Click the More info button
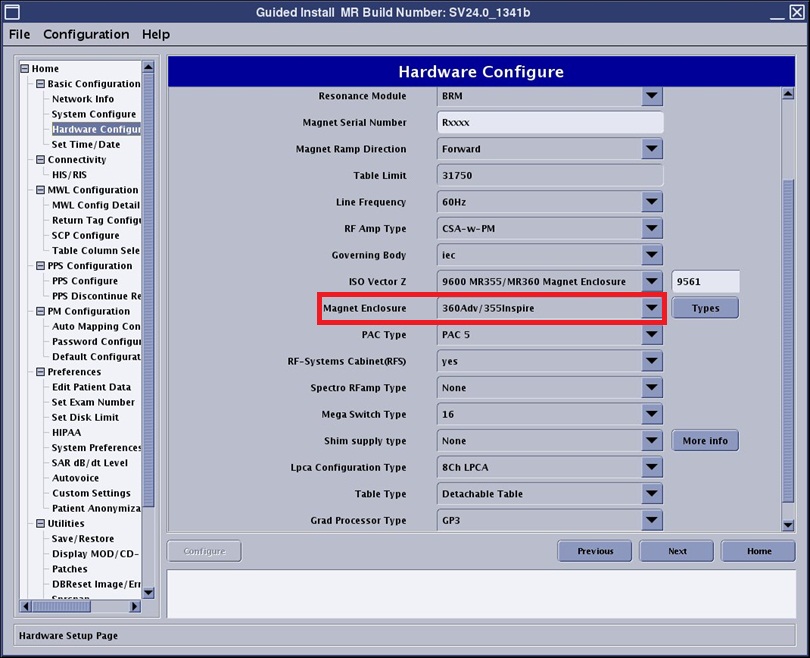The width and height of the screenshot is (810, 658). click(705, 441)
